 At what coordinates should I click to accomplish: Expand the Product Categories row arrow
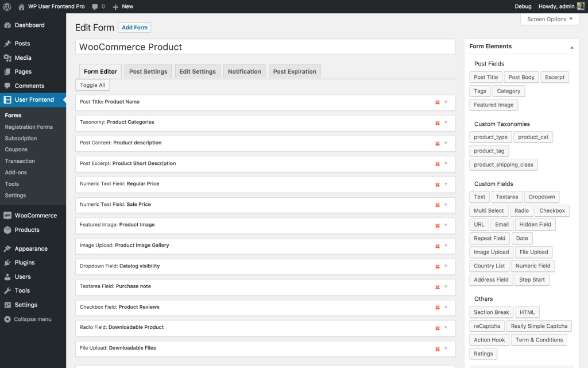pos(446,122)
